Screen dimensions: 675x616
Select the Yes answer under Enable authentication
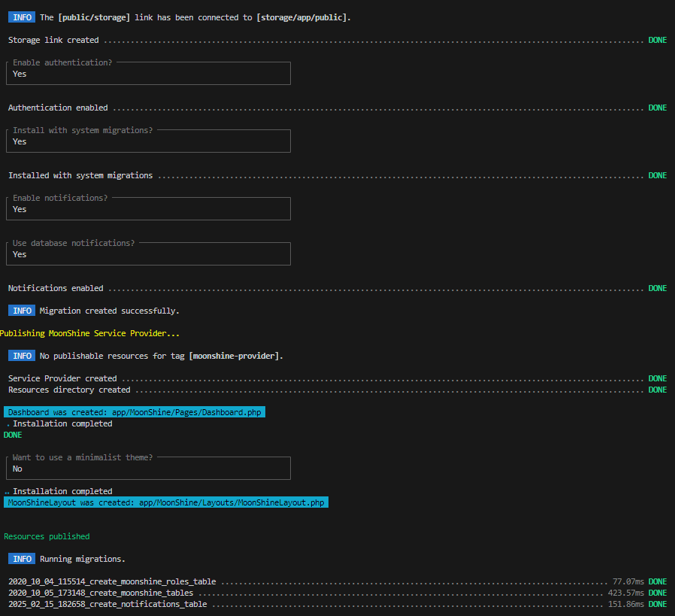click(20, 74)
